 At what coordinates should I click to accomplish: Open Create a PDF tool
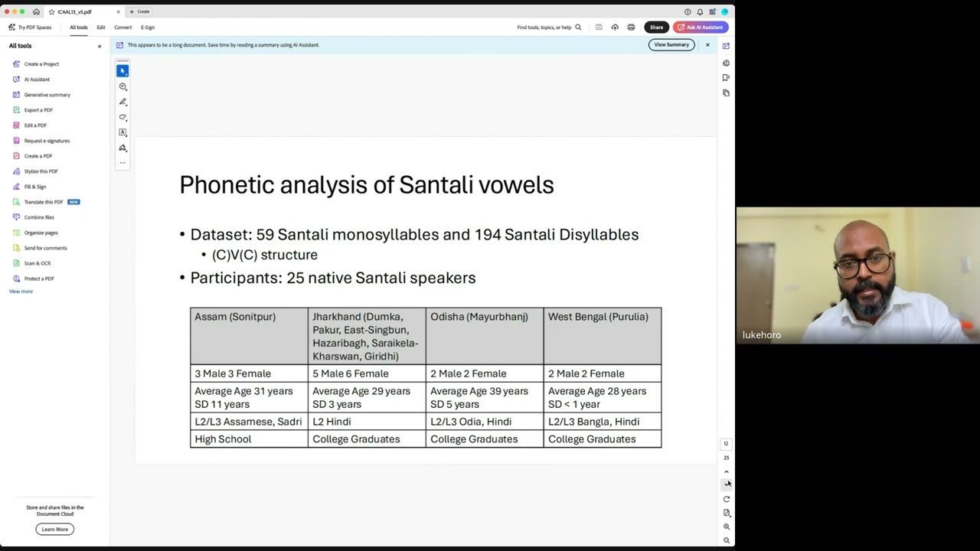(38, 155)
